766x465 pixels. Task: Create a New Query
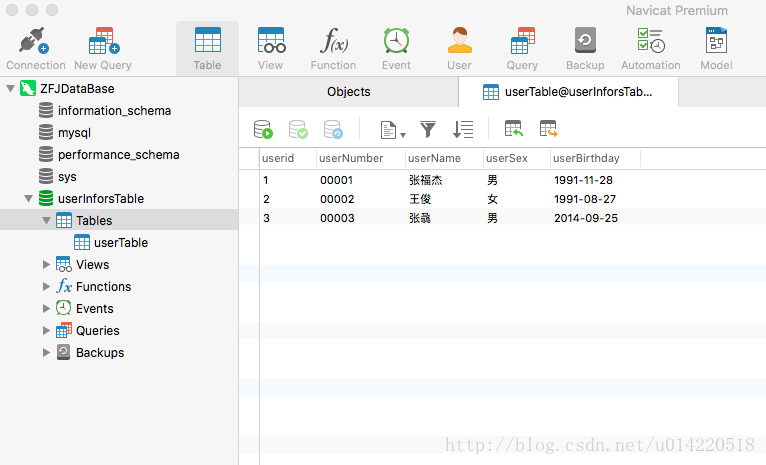[103, 49]
